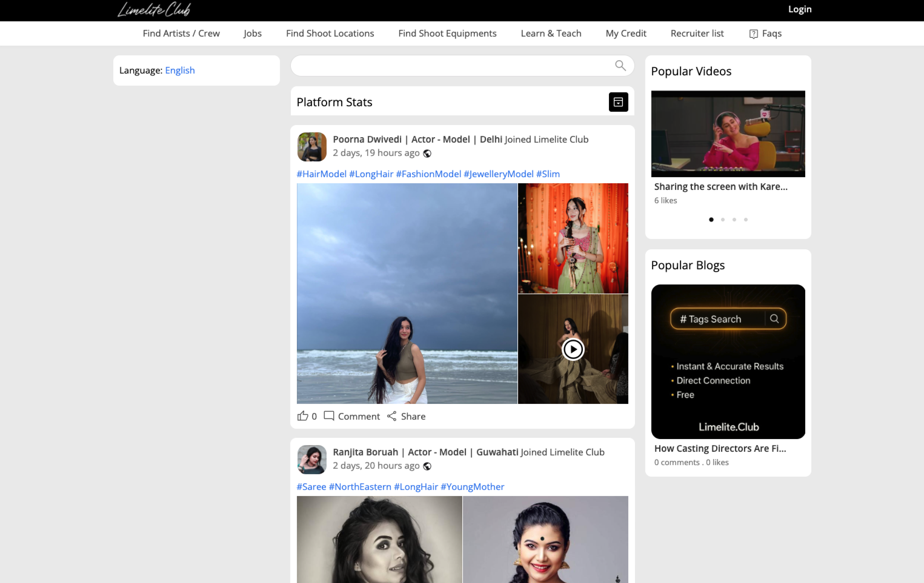Viewport: 924px width, 583px height.
Task: Go to Find Shoot Equipments
Action: click(x=447, y=33)
